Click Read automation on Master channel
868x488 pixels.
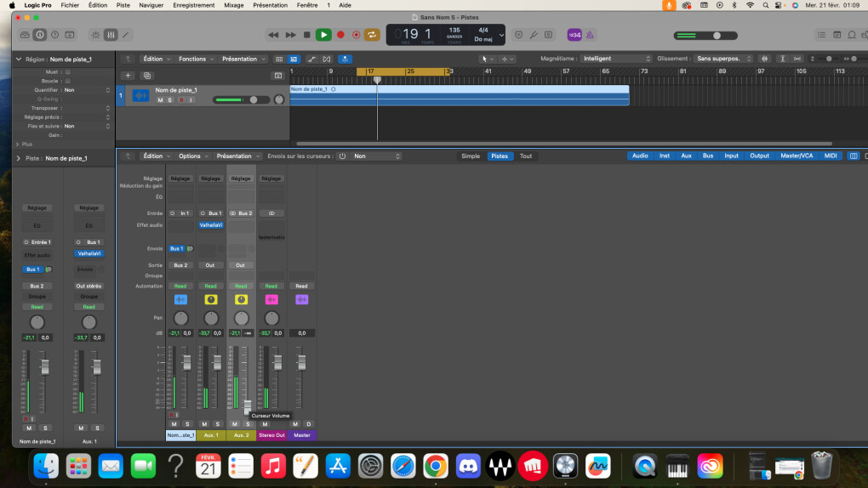301,286
